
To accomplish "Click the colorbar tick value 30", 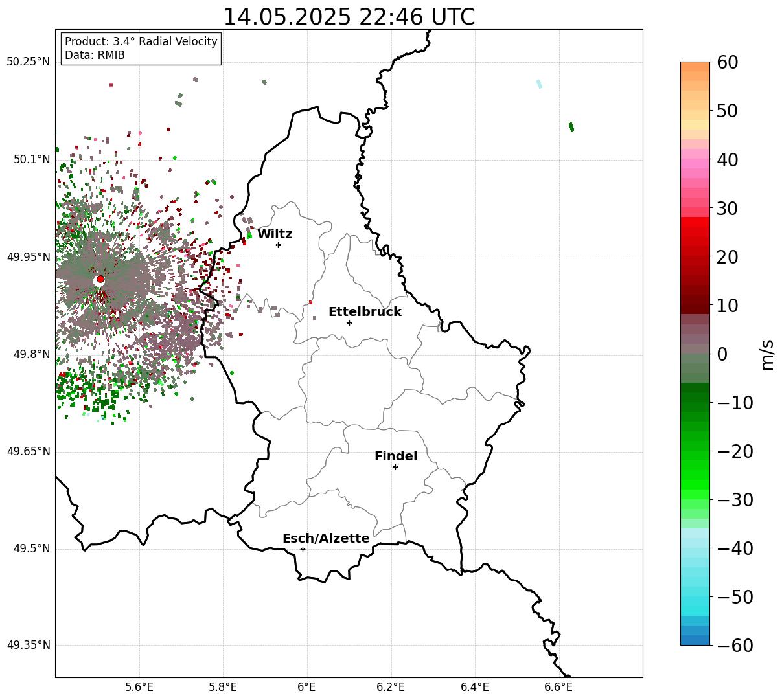I will pyautogui.click(x=726, y=209).
